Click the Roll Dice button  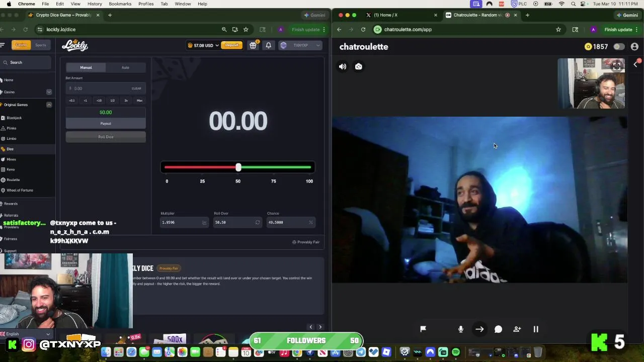(106, 137)
